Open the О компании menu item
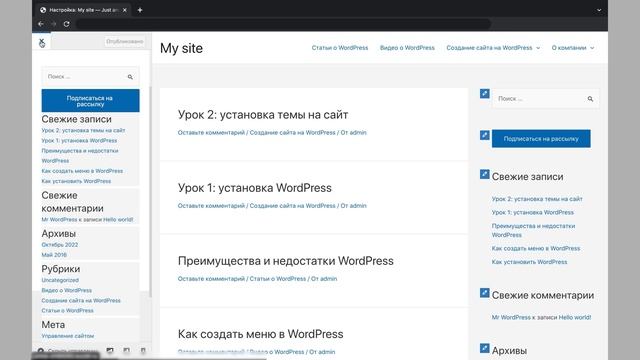 pyautogui.click(x=569, y=48)
